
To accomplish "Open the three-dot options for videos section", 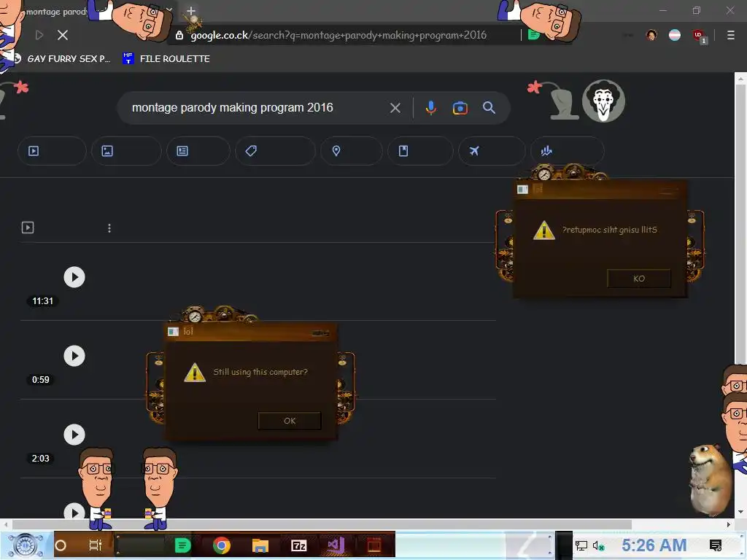I will [109, 228].
